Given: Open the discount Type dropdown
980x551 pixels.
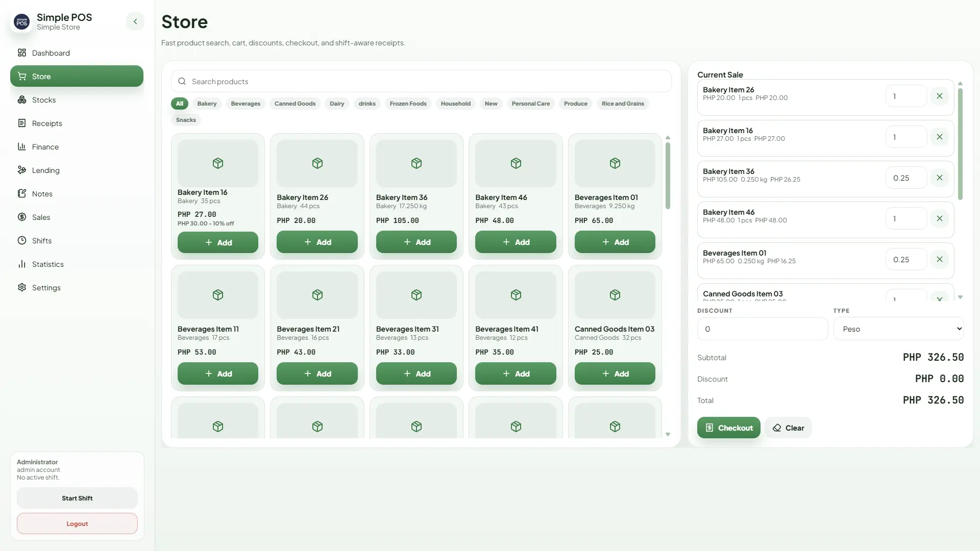Looking at the screenshot, I should 898,329.
